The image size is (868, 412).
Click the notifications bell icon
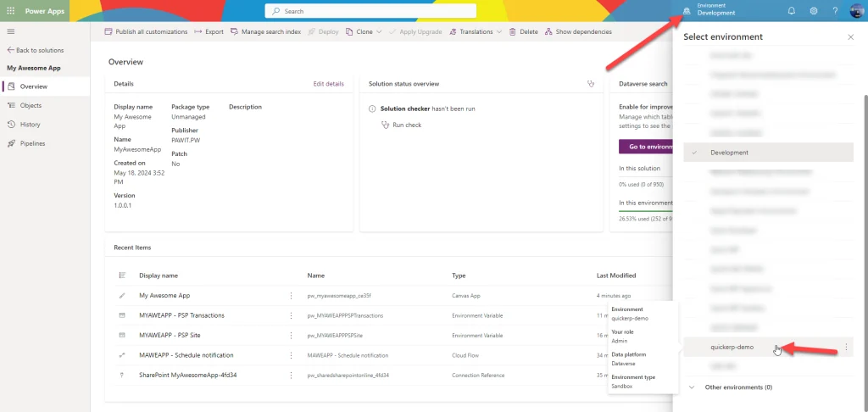(791, 11)
